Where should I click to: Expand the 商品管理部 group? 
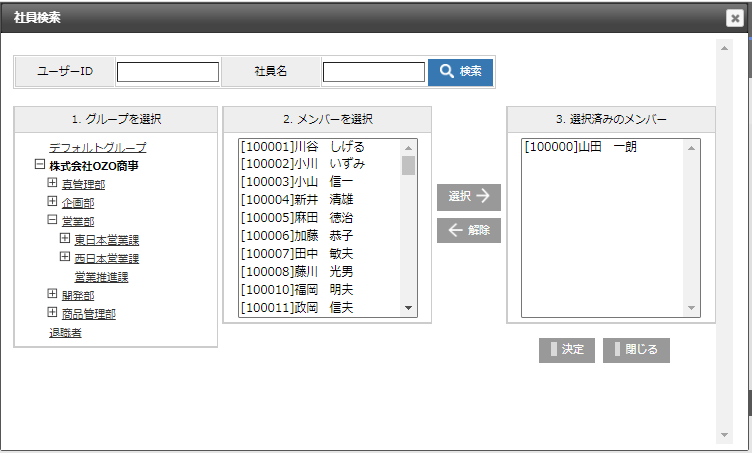(53, 313)
